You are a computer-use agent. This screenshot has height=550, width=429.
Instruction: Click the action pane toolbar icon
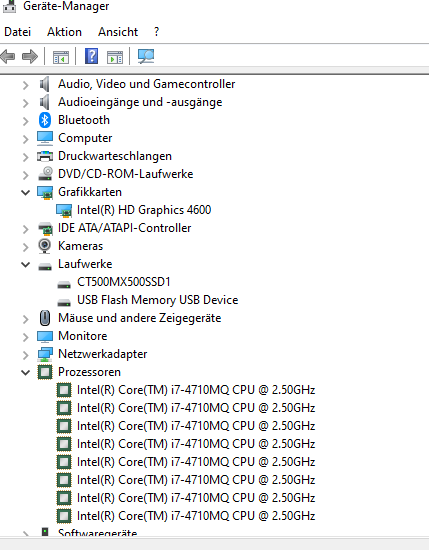coord(115,57)
